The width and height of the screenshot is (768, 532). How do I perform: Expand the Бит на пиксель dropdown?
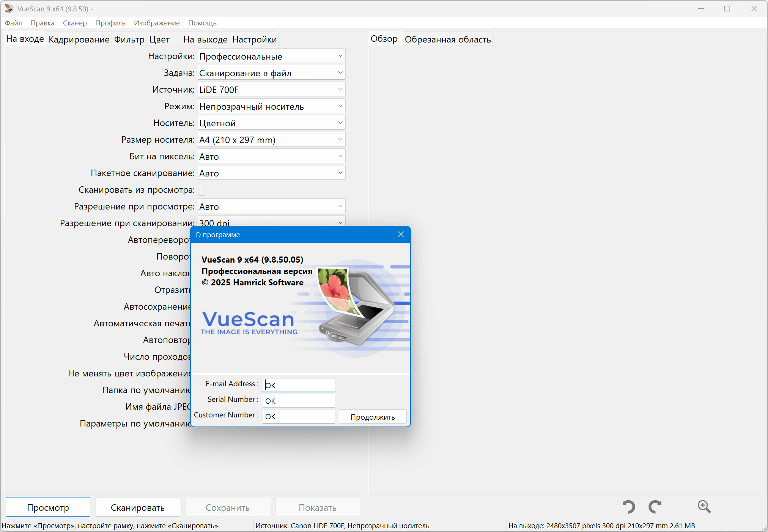(271, 156)
